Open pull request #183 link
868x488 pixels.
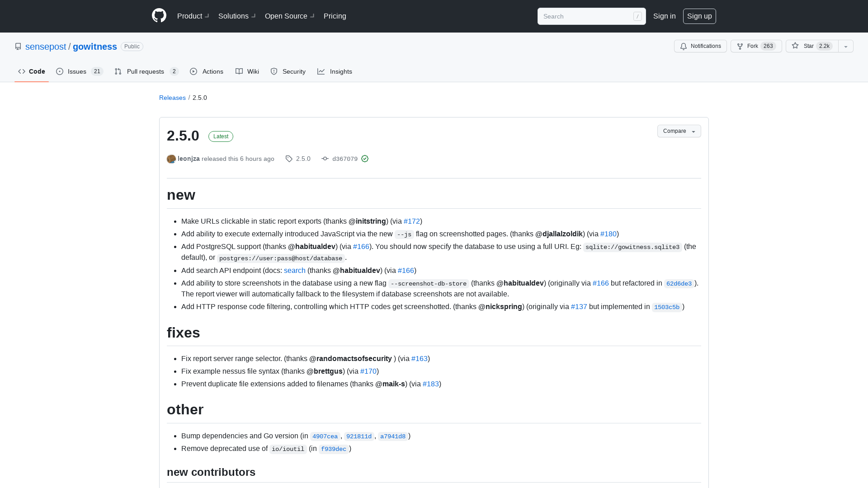431,384
